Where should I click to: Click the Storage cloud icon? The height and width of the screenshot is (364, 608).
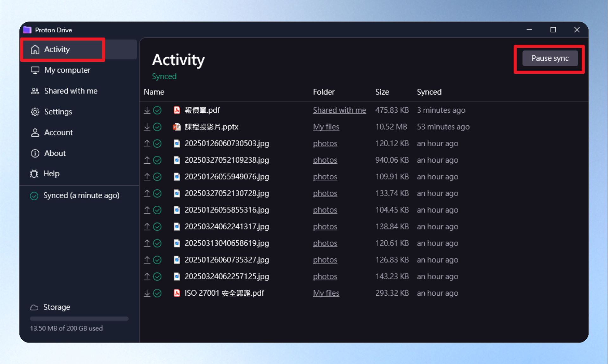[34, 307]
